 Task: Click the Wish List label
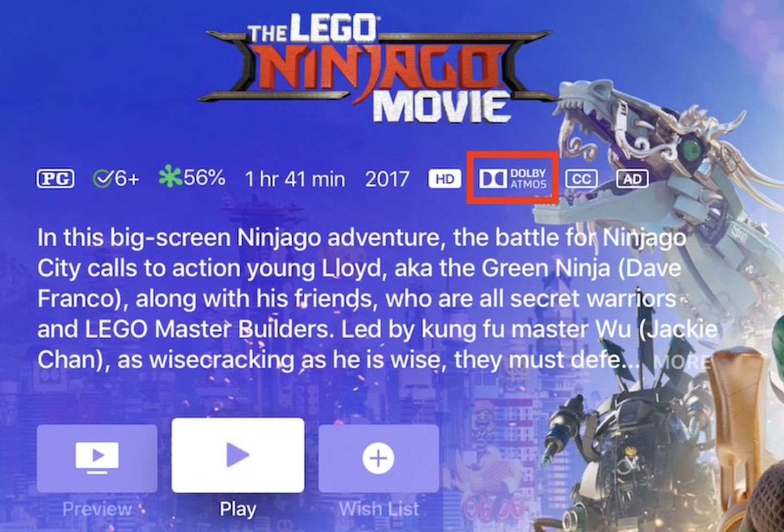379,509
